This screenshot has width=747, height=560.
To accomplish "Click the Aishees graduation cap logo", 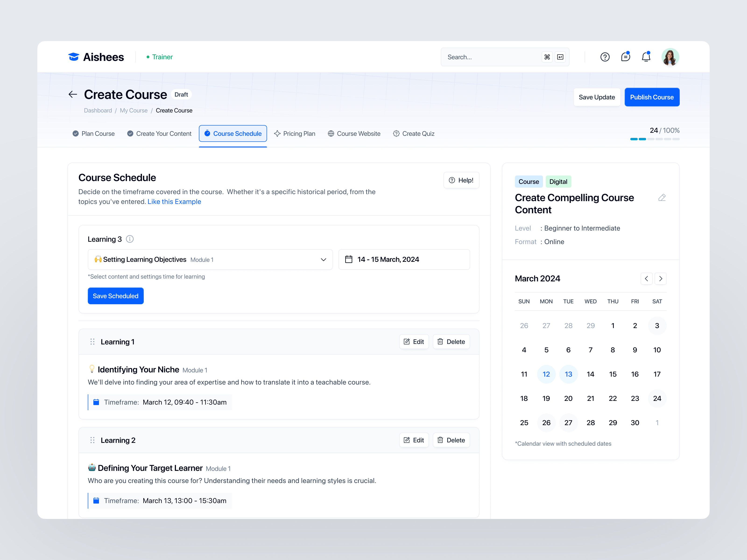I will 74,57.
